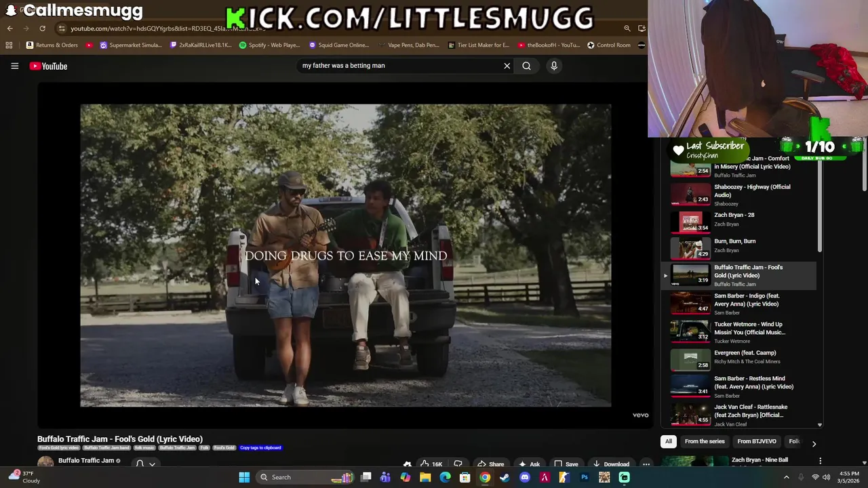Viewport: 868px width, 488px height.
Task: Clear the search box text
Action: click(507, 66)
